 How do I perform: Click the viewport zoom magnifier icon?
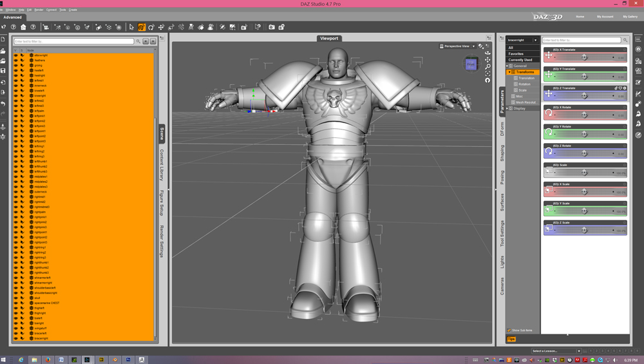coord(488,66)
